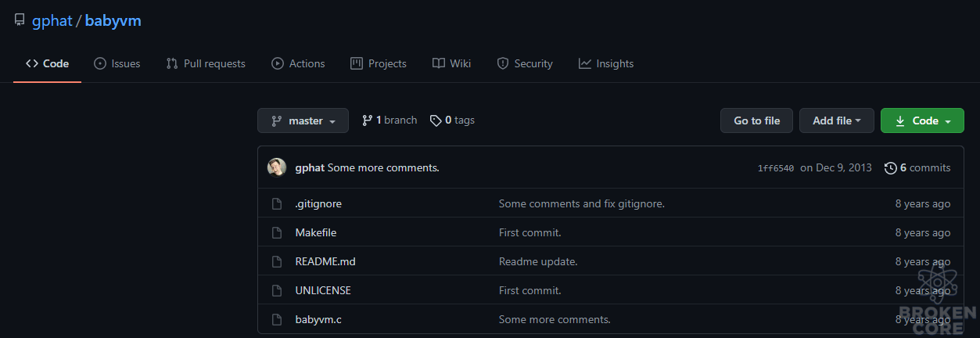The image size is (980, 338).
Task: Click the repository icon beside gphat
Action: coord(20,21)
